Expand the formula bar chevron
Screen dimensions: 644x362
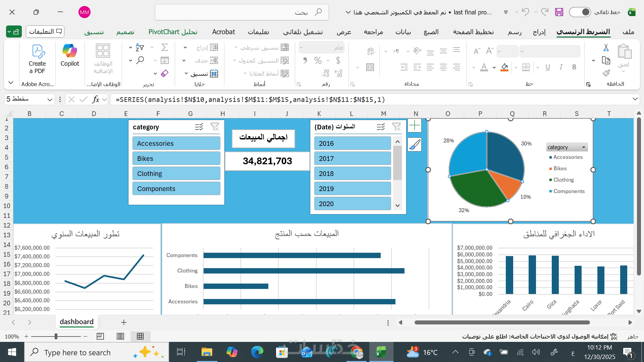click(635, 99)
